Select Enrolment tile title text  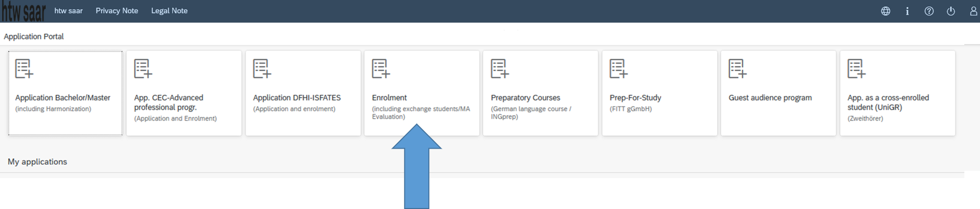pyautogui.click(x=389, y=98)
